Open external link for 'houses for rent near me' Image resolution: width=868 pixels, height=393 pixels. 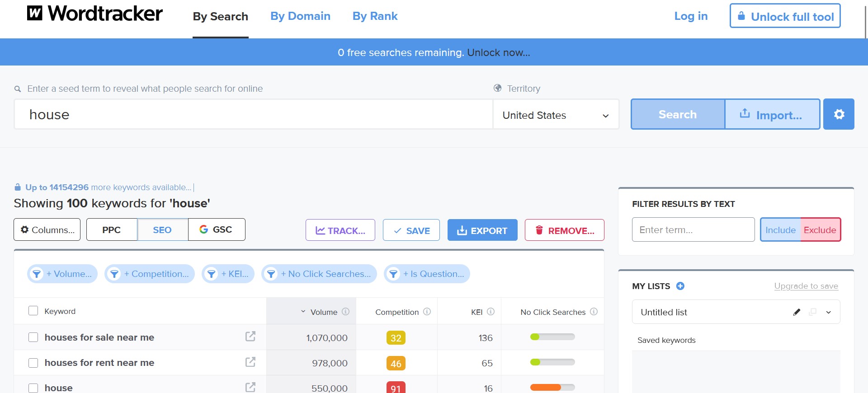click(250, 362)
